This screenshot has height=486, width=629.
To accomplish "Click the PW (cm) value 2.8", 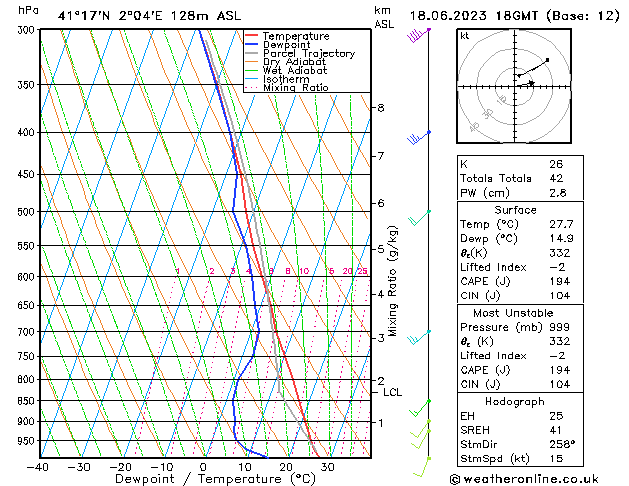I will pos(558,193).
